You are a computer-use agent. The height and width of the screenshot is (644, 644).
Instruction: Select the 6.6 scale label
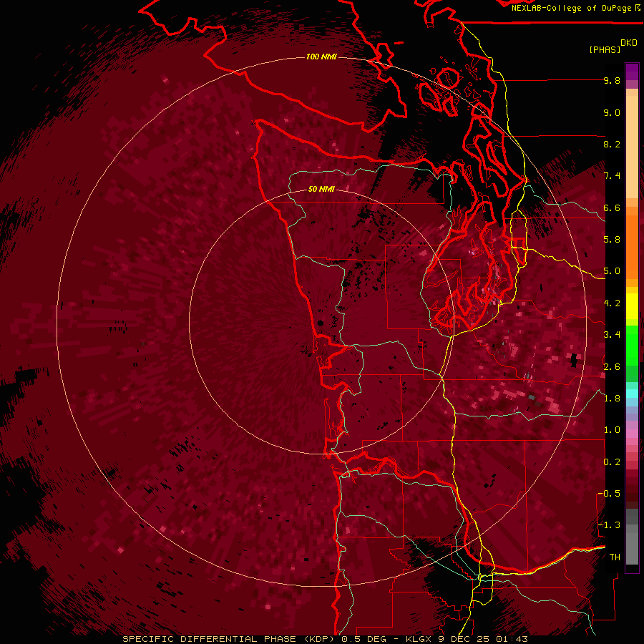tap(612, 208)
